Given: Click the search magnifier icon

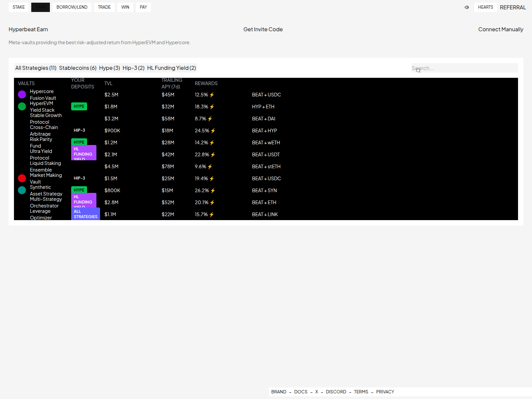Looking at the screenshot, I should tap(418, 70).
